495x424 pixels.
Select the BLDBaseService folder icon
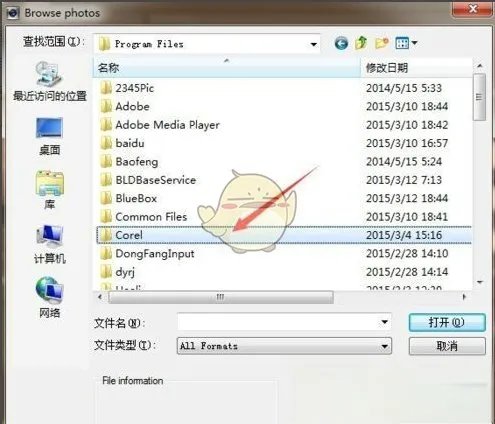(106, 180)
